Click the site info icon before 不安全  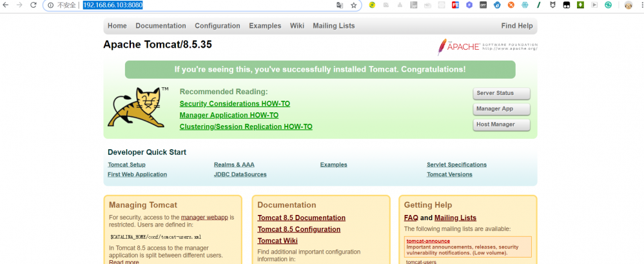tap(50, 5)
